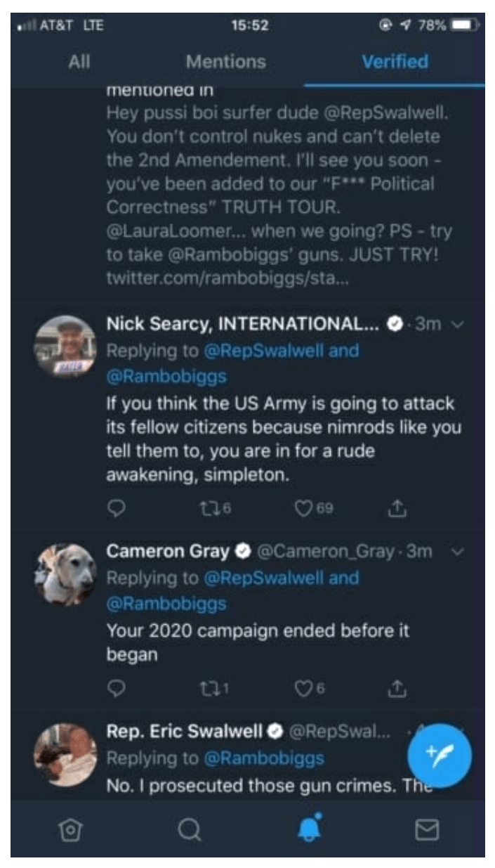Switch to the Mentions tab

tap(225, 62)
